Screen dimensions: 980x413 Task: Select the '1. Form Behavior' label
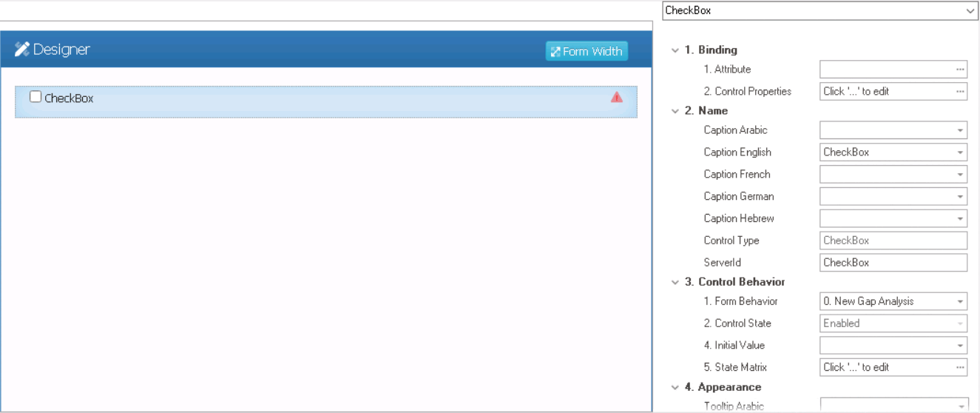[740, 301]
